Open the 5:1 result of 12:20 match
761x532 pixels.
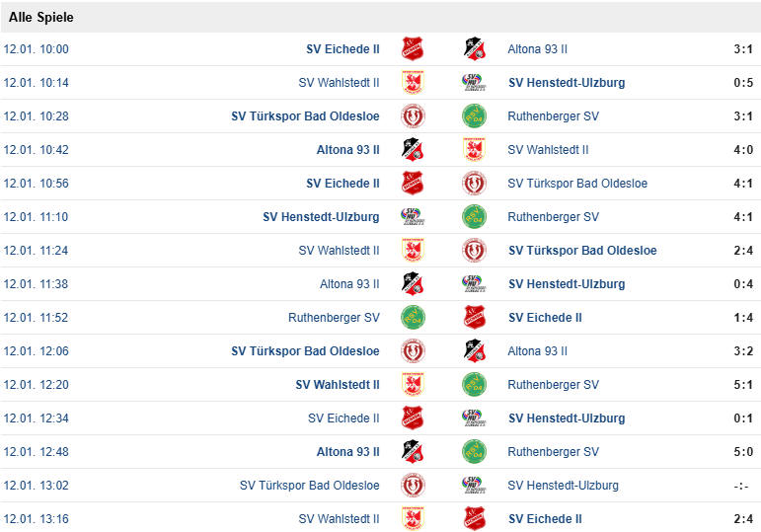click(741, 385)
